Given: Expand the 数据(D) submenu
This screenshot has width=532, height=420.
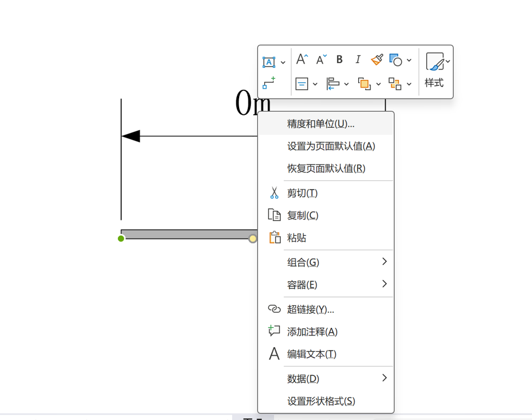Looking at the screenshot, I should click(x=325, y=379).
